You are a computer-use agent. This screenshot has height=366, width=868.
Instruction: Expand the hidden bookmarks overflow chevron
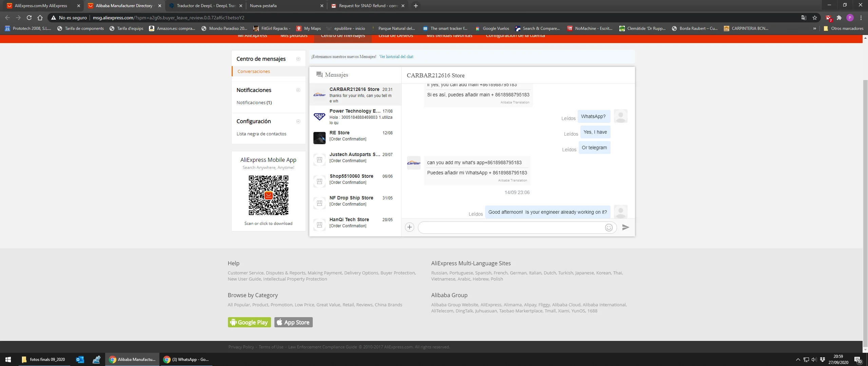(814, 28)
